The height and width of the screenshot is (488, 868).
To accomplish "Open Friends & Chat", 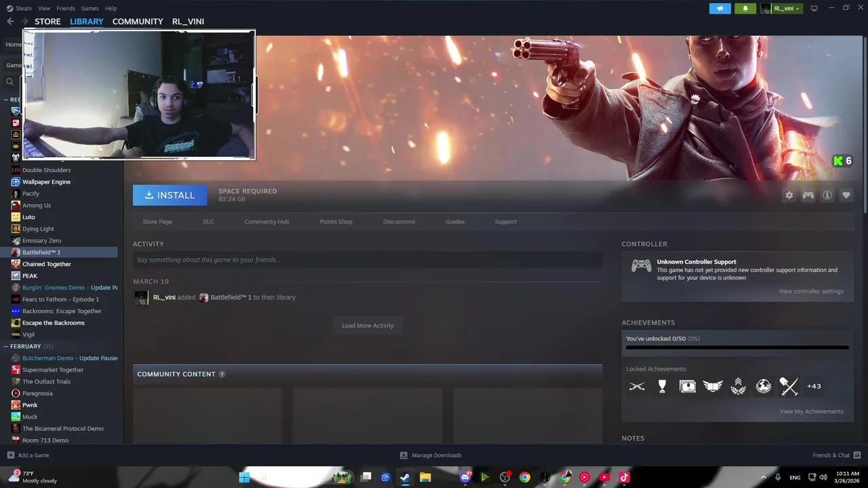I will click(837, 455).
